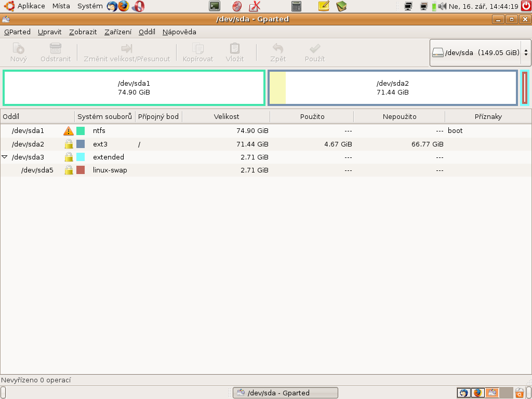Click the Zpět (Undo) toolbar icon
Viewport: 532px width, 399px height.
click(278, 49)
